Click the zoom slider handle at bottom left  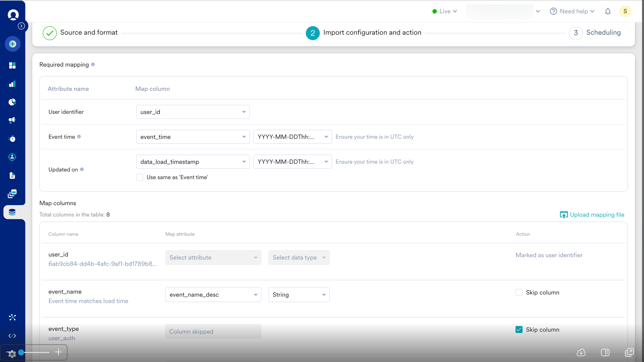coord(21,352)
